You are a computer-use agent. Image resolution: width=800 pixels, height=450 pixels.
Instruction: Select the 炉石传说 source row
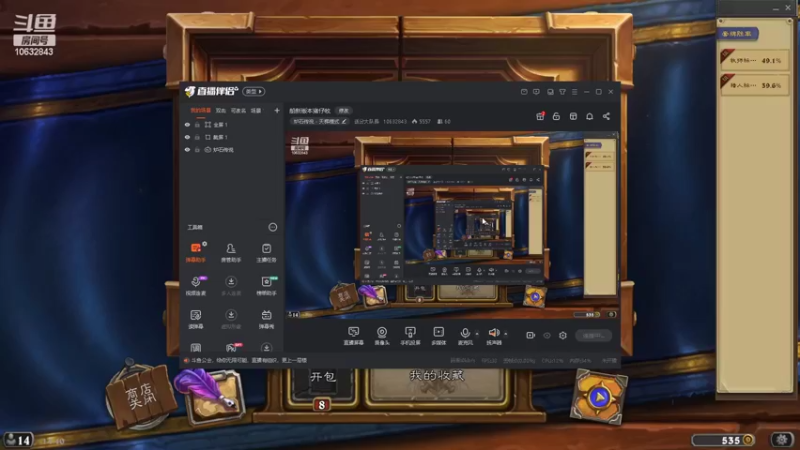[x=232, y=150]
